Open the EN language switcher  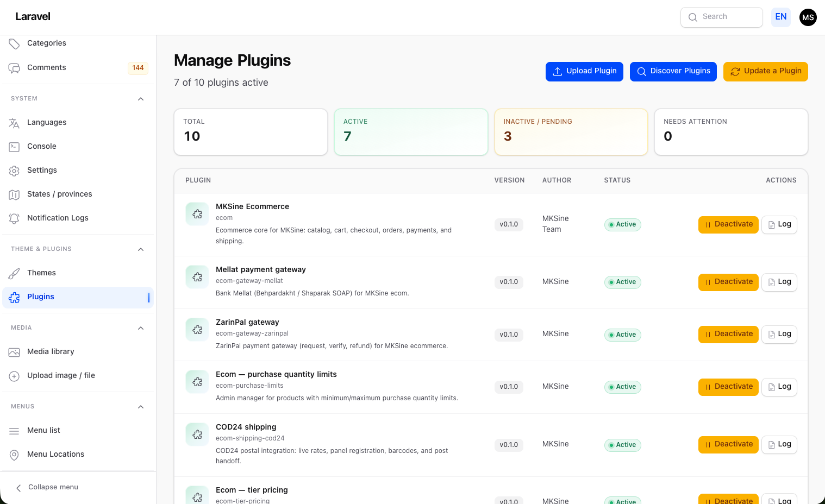[781, 17]
